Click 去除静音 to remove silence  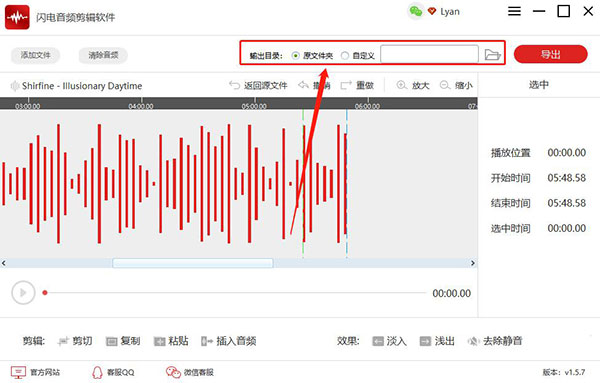coord(495,341)
